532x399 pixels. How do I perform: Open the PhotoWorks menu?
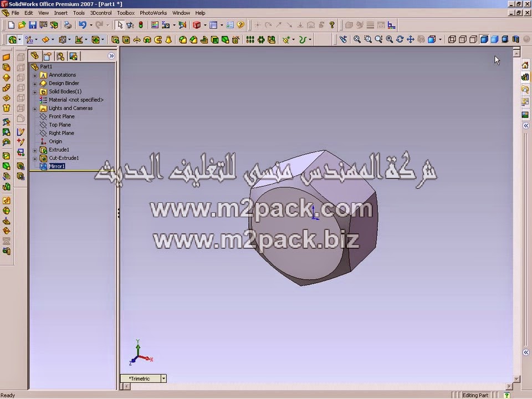[154, 13]
